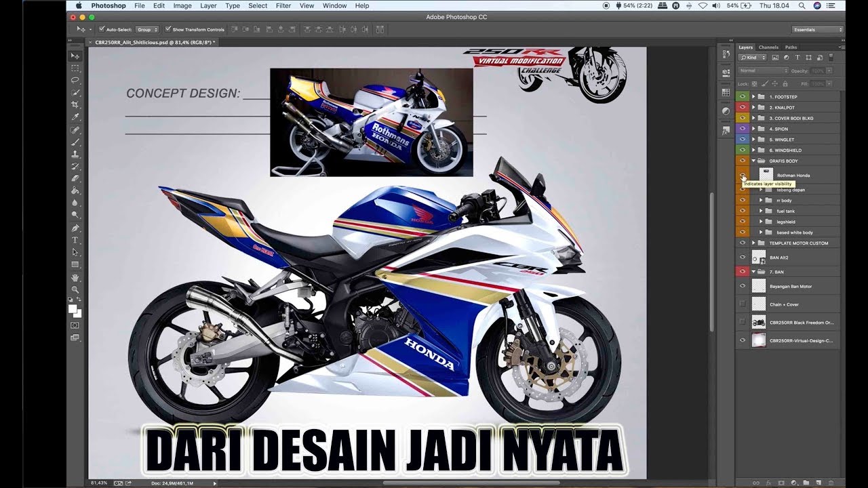Hide the 1. FOOTSTEP group
The width and height of the screenshot is (868, 488).
[x=743, y=97]
